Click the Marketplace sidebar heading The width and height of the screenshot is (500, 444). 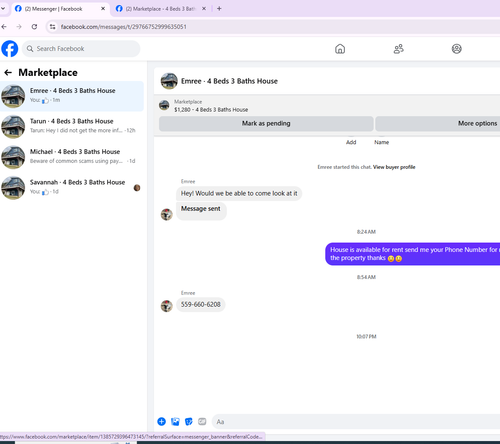click(x=48, y=72)
